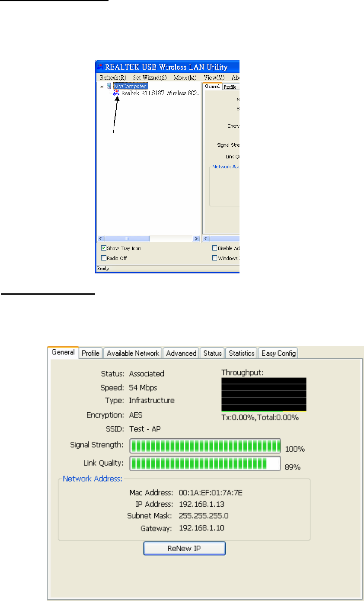This screenshot has height=601, width=364.
Task: Click the AES encryption value
Action: pos(136,415)
